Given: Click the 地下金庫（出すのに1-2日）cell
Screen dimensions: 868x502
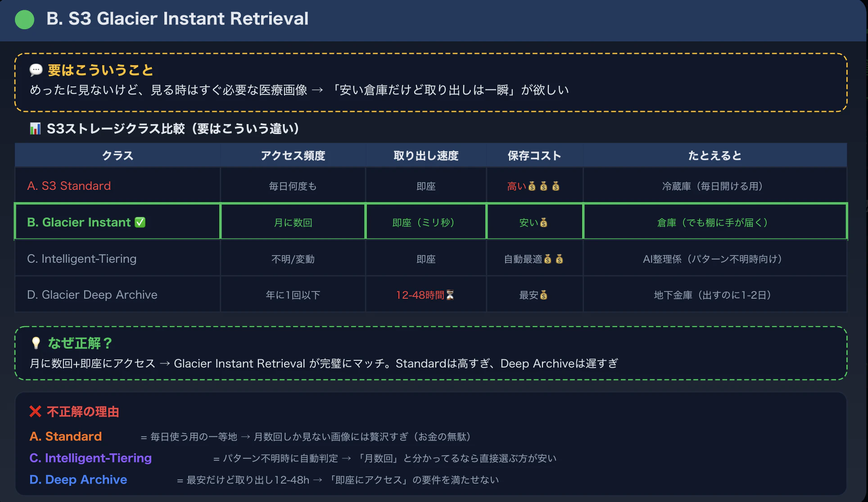Looking at the screenshot, I should coord(715,295).
